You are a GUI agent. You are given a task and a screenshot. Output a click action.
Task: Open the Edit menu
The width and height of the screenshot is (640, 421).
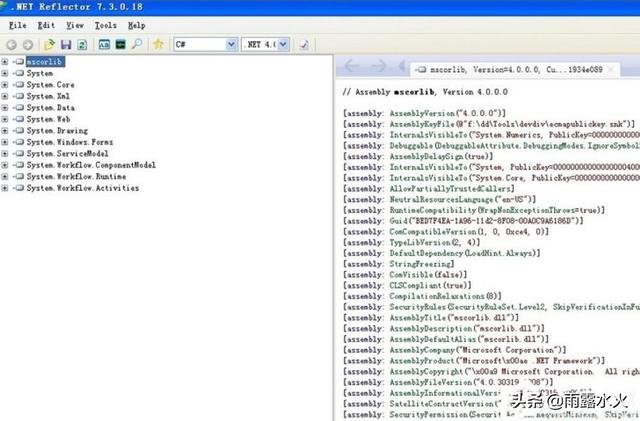click(x=46, y=25)
